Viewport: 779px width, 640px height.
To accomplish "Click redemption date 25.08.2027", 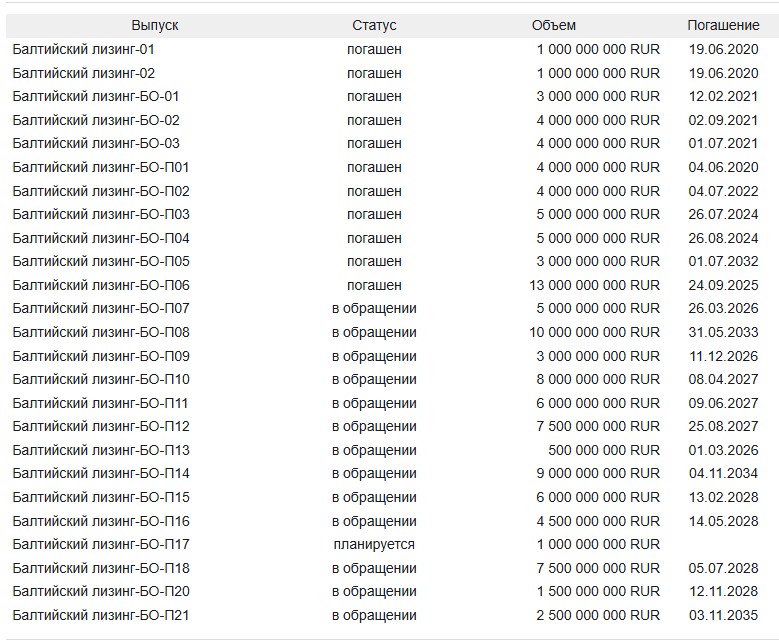I will coord(723,426).
